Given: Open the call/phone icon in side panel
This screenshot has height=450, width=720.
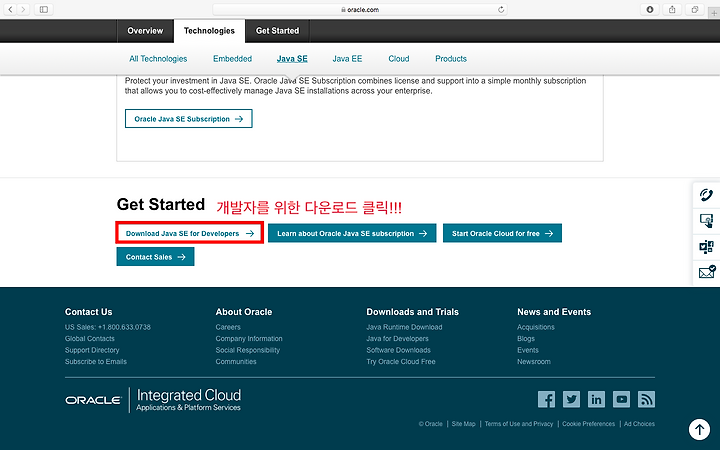Looking at the screenshot, I should point(706,195).
